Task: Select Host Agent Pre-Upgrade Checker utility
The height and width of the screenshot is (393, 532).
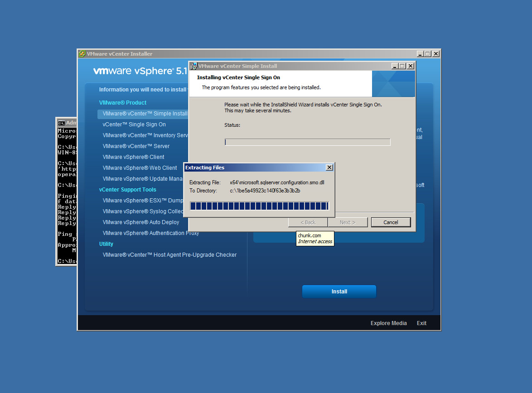Action: pyautogui.click(x=169, y=255)
